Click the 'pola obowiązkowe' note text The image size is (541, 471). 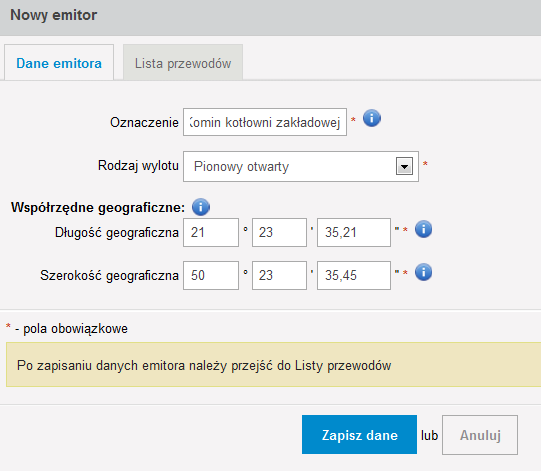[75, 329]
